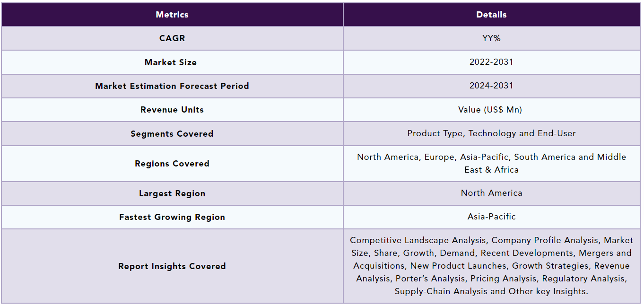644x306 pixels.
Task: Select Market Estimation Forecast Period label
Action: point(172,86)
